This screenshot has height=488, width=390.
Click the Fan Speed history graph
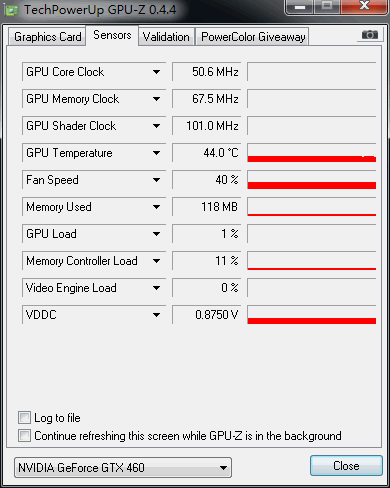(x=312, y=180)
